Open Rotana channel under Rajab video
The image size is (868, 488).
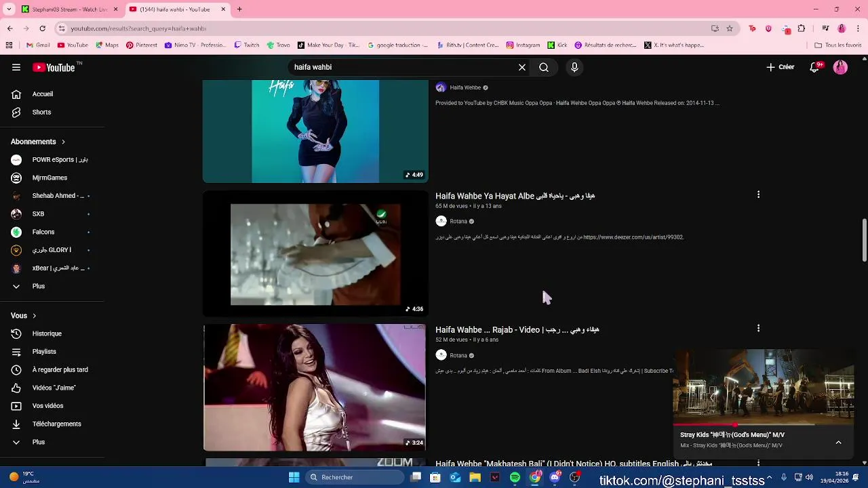pyautogui.click(x=458, y=355)
